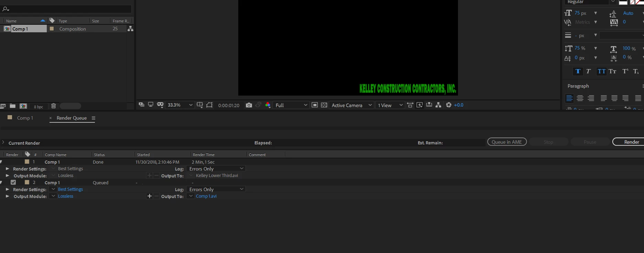Open Lossless output module link for item 2
The height and width of the screenshot is (253, 644).
[x=66, y=196]
